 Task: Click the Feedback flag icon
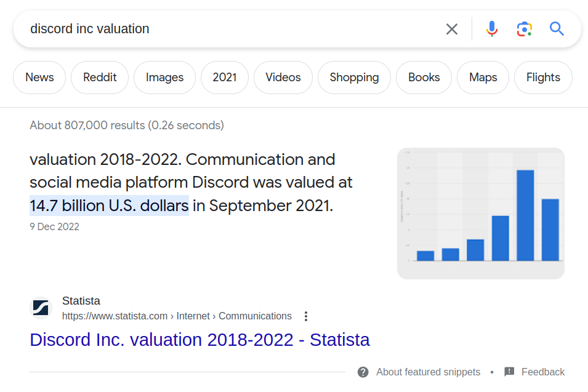509,372
